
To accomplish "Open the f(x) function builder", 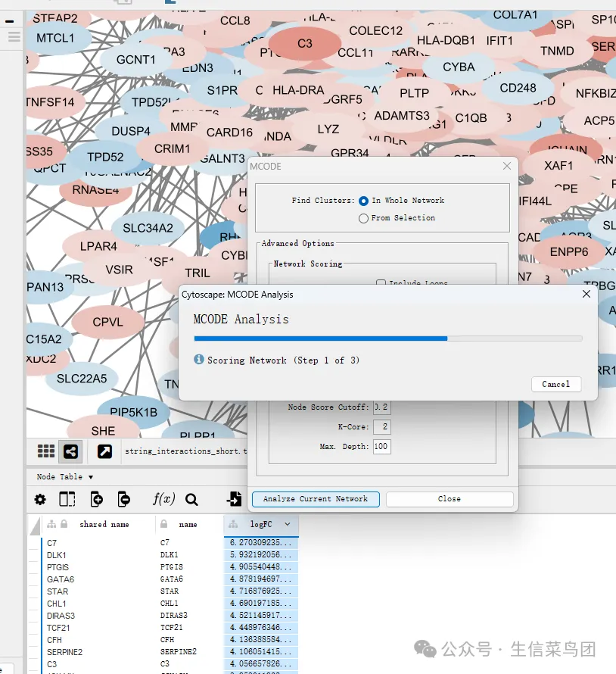I will (163, 499).
